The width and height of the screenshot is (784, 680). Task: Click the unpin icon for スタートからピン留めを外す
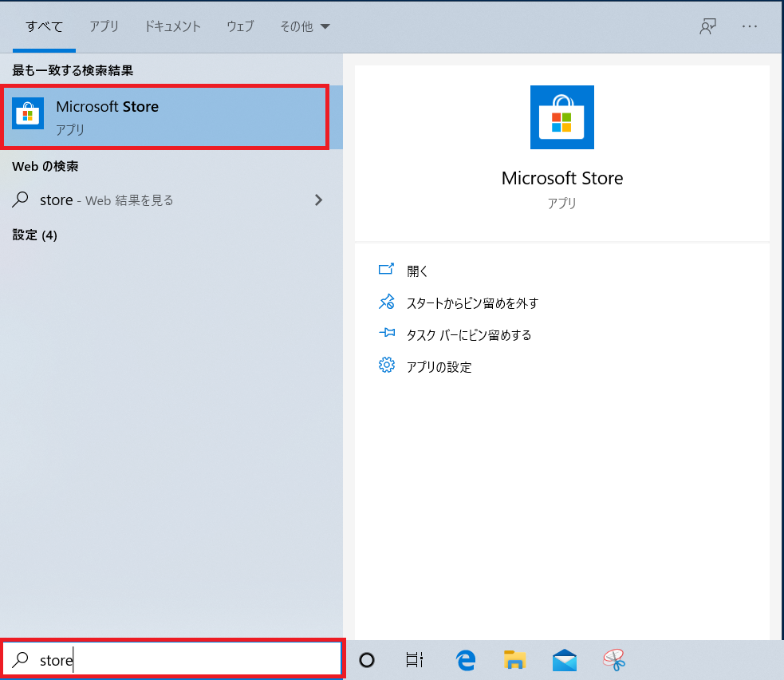click(386, 302)
